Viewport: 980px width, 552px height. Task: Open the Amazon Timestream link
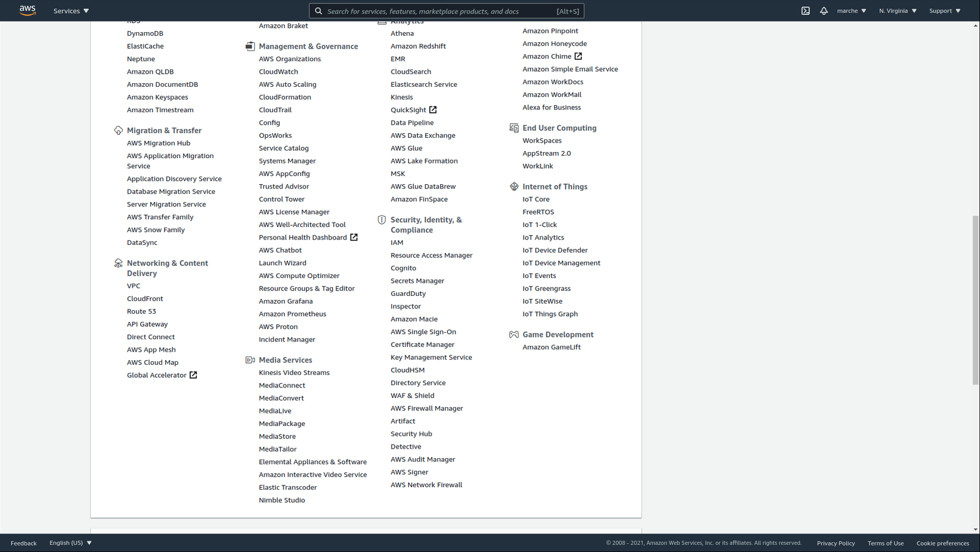click(x=160, y=110)
